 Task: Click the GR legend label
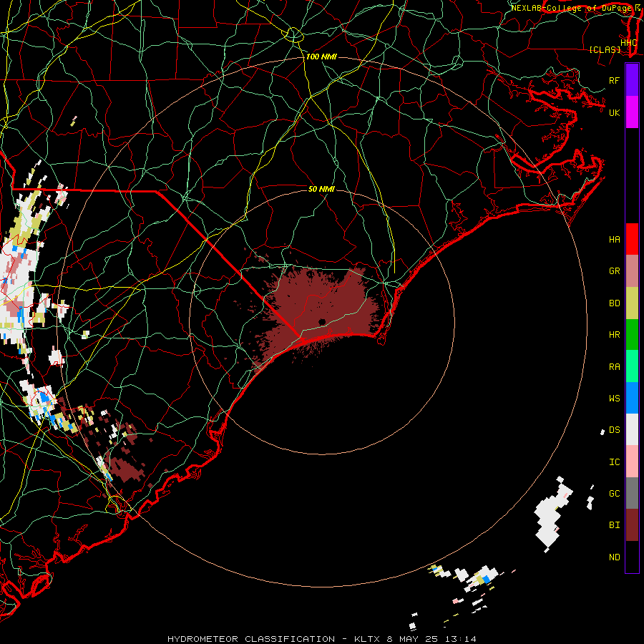click(x=615, y=271)
